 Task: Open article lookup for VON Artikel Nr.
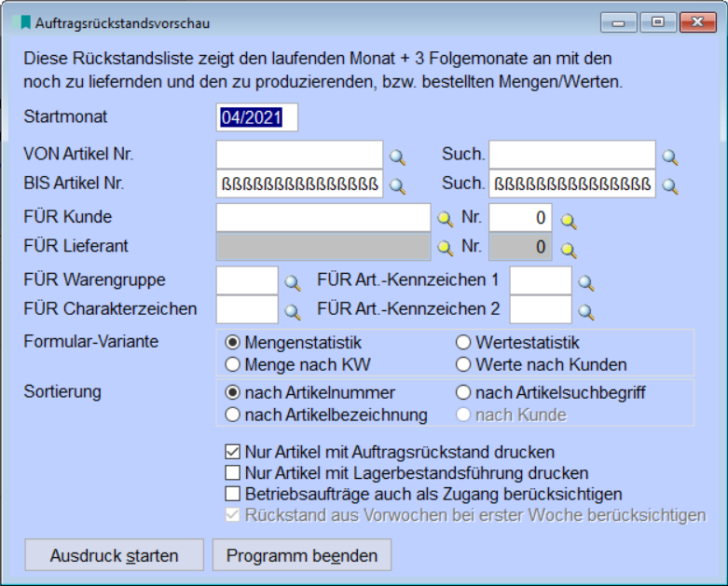click(x=397, y=157)
